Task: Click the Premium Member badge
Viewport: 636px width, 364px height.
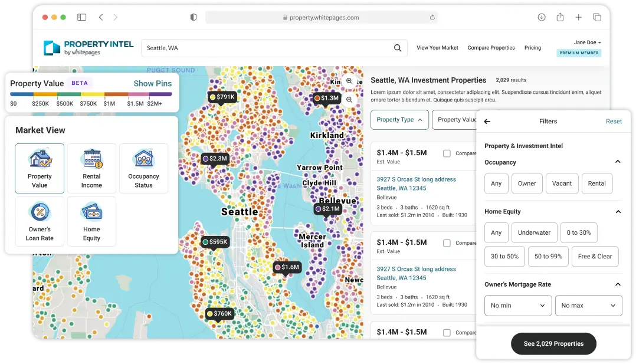Action: pyautogui.click(x=579, y=53)
